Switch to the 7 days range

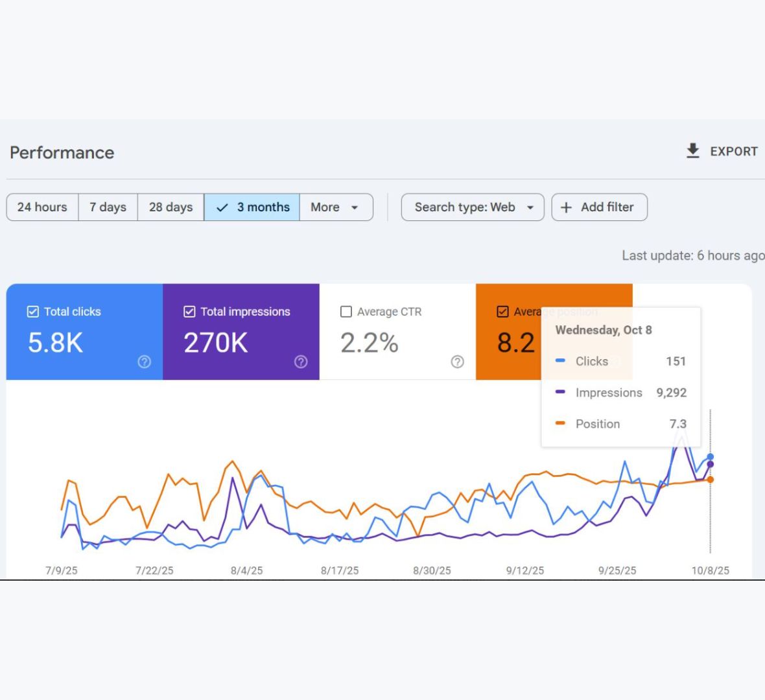point(108,207)
